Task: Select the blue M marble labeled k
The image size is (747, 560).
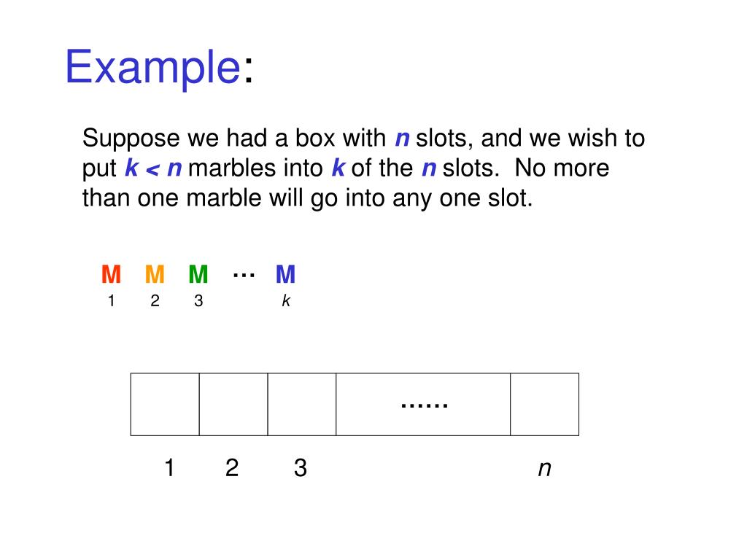Action: (285, 274)
